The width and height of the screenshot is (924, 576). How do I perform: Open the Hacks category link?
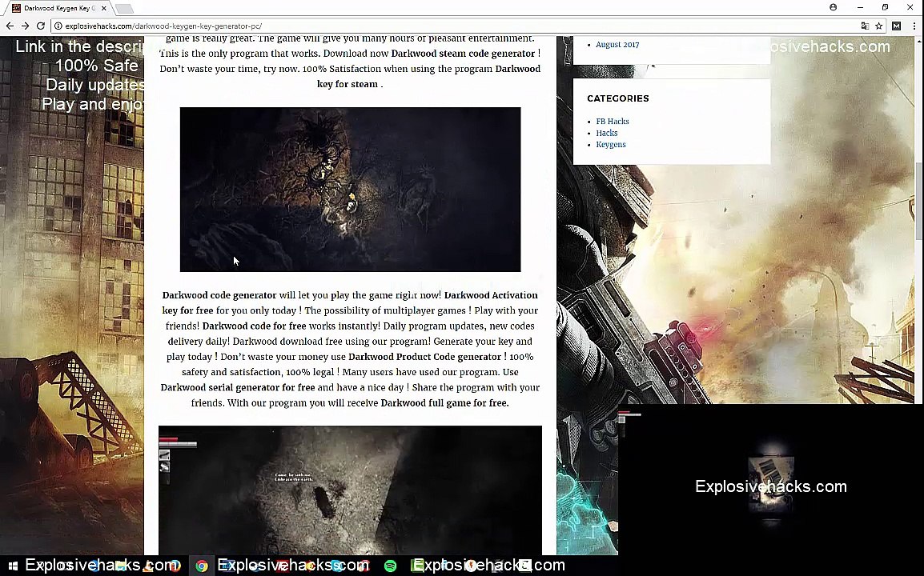pyautogui.click(x=606, y=133)
